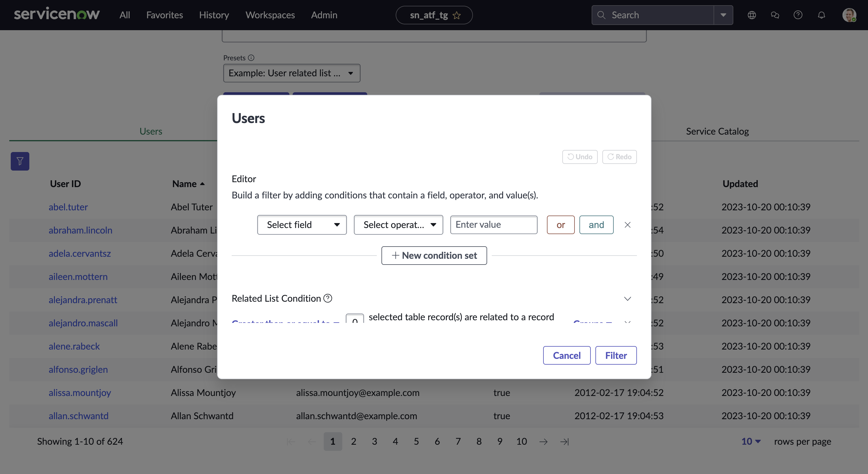Click the Related List Condition help icon
Viewport: 868px width, 474px height.
coord(327,298)
